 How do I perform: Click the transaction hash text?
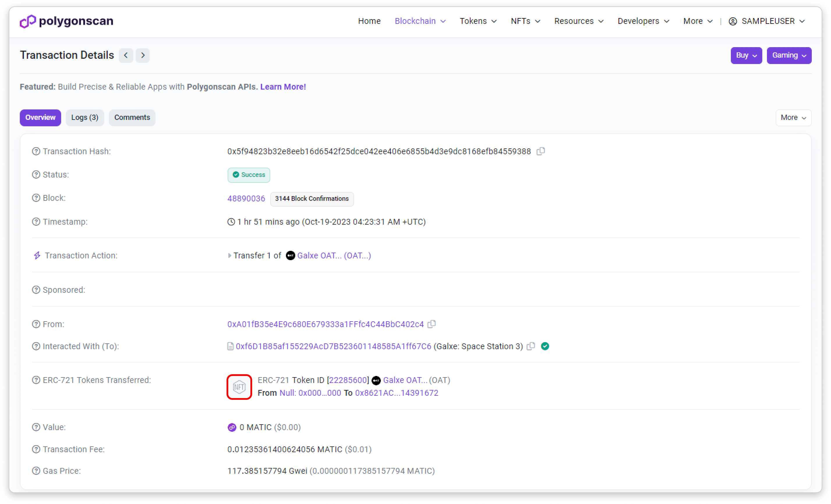click(x=379, y=152)
